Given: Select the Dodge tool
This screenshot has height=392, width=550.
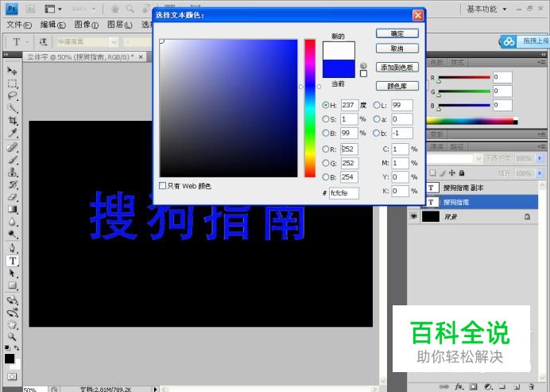Looking at the screenshot, I should pyautogui.click(x=12, y=234).
